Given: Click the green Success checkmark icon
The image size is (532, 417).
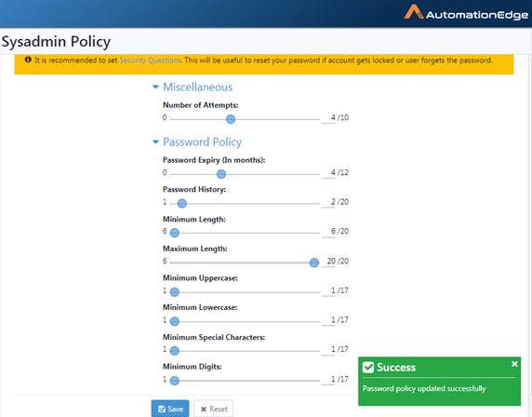Looking at the screenshot, I should coord(368,367).
